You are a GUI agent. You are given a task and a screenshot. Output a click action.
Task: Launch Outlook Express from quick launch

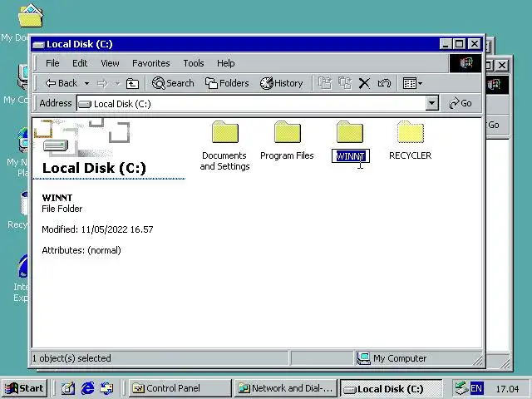107,388
